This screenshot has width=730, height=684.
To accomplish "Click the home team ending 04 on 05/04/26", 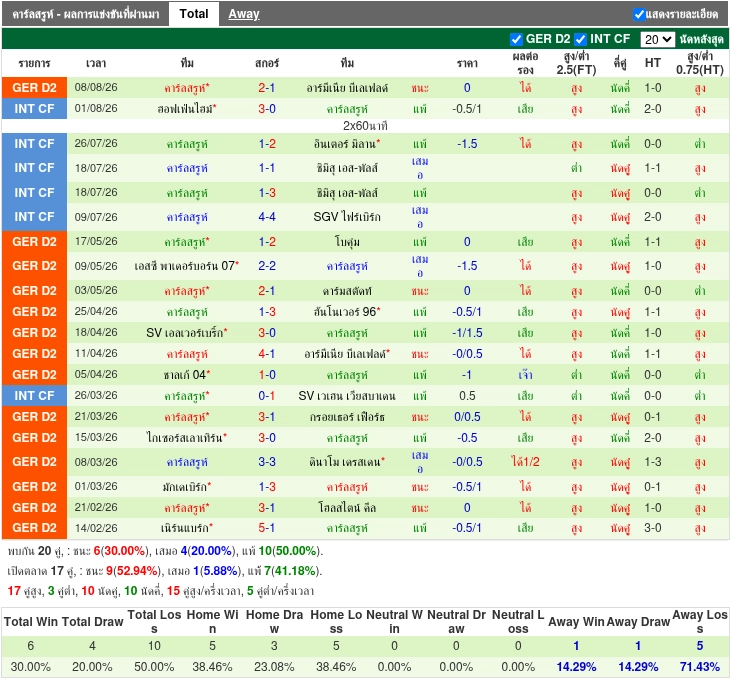I will coord(186,374).
